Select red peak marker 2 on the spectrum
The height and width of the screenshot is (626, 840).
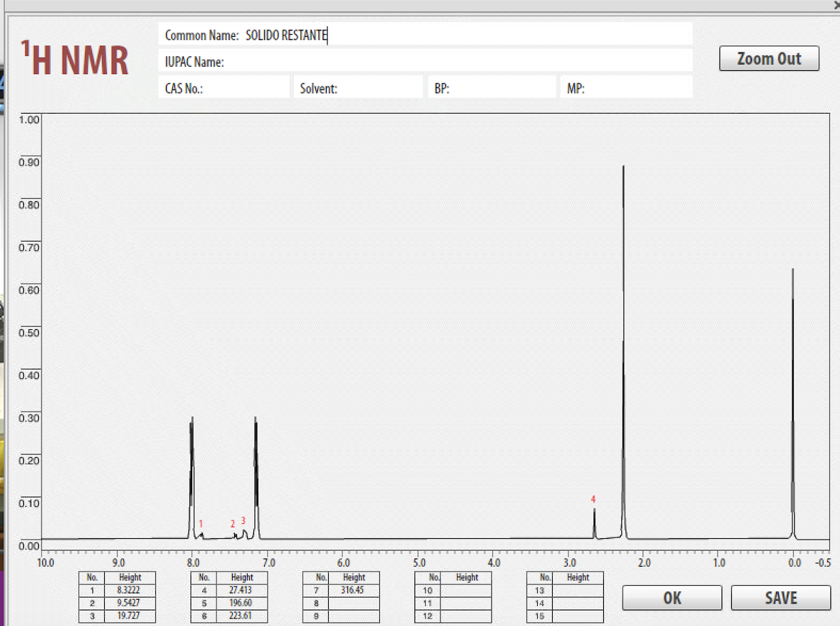pos(232,524)
